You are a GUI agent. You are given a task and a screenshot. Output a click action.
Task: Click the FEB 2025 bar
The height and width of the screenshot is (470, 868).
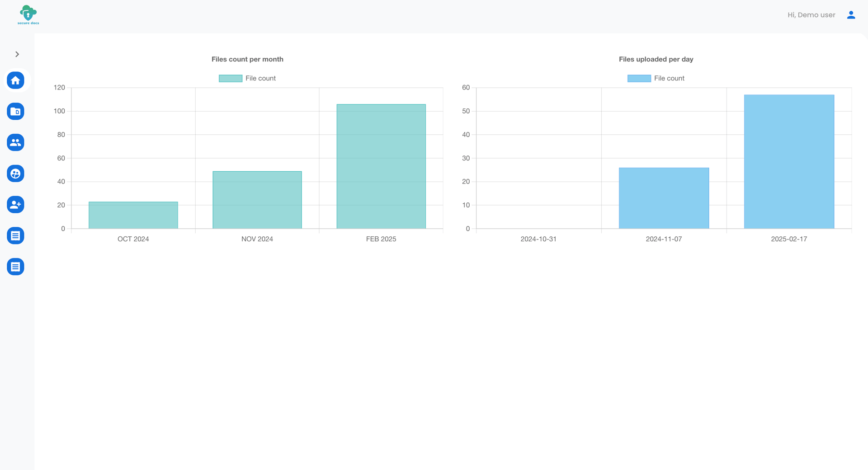(x=381, y=166)
